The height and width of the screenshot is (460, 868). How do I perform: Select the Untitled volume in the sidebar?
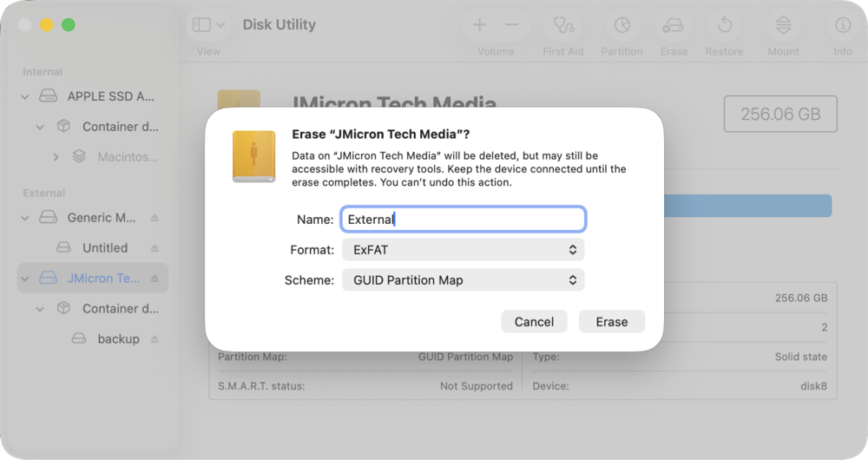pos(105,248)
